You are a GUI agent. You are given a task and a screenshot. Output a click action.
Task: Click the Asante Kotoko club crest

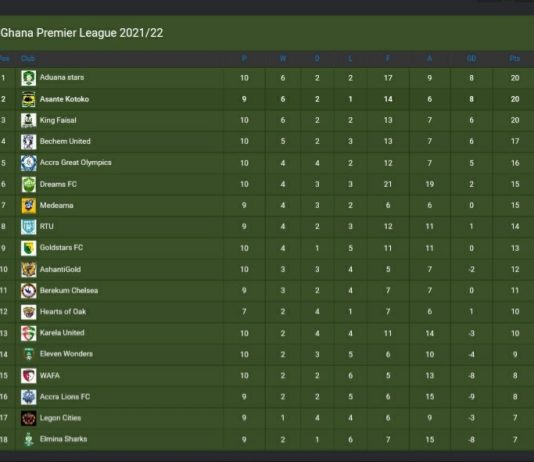pyautogui.click(x=29, y=99)
